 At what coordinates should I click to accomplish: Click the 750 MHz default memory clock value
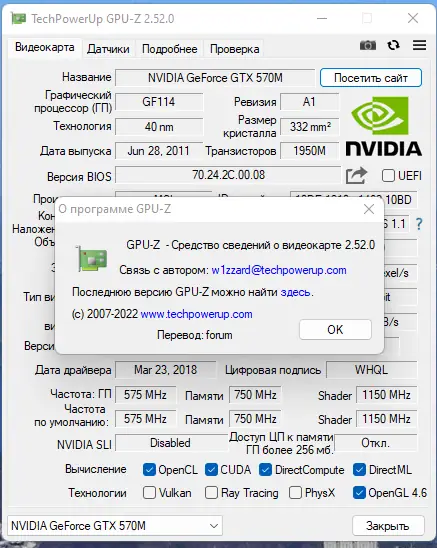[x=255, y=418]
